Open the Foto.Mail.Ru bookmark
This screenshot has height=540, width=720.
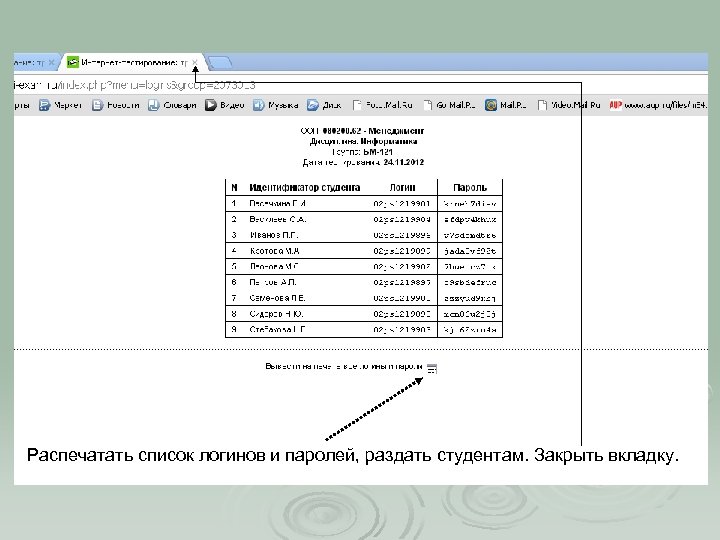click(382, 105)
